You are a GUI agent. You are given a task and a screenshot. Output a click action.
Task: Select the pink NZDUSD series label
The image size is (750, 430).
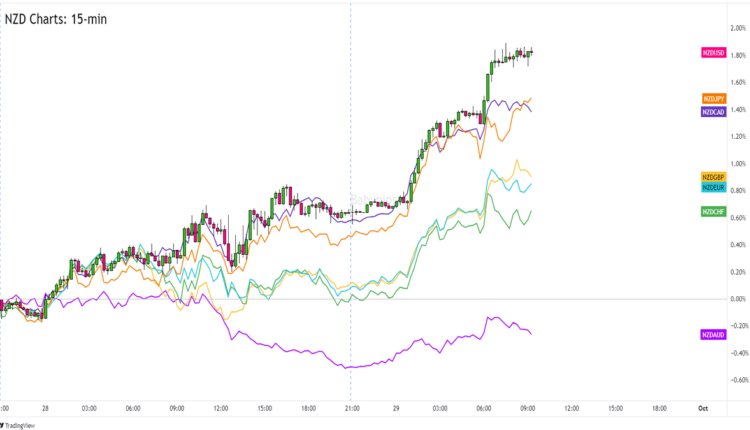(x=713, y=52)
